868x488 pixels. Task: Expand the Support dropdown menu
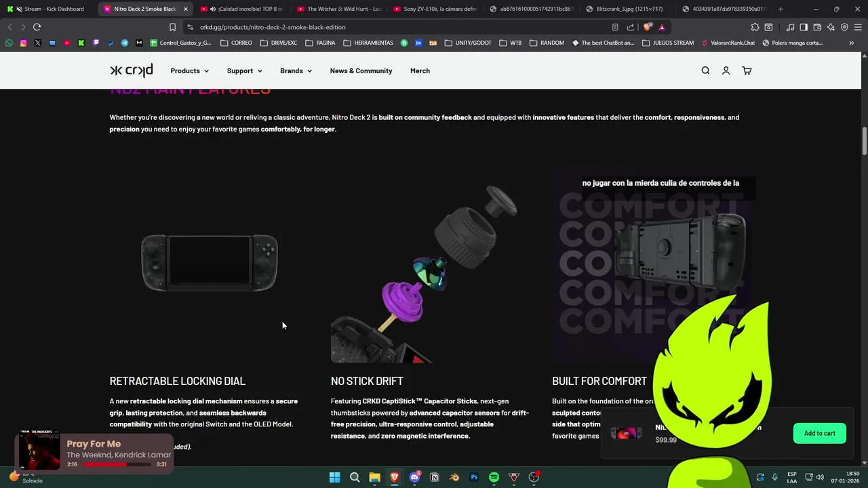click(x=244, y=70)
